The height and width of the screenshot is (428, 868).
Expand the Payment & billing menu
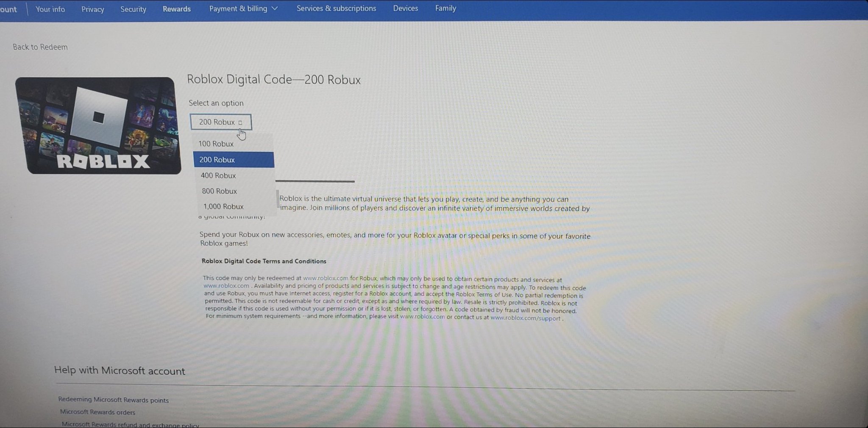point(243,8)
